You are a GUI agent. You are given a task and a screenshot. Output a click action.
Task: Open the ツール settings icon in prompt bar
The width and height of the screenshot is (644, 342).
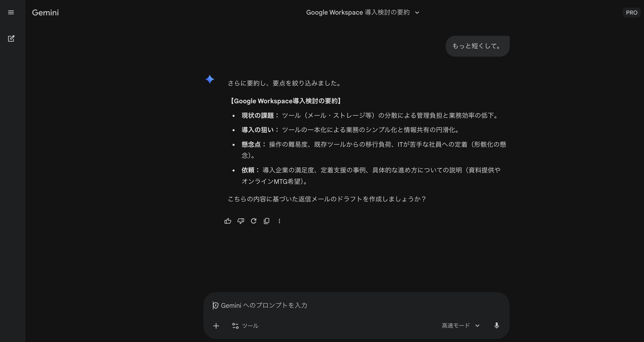[x=235, y=325]
